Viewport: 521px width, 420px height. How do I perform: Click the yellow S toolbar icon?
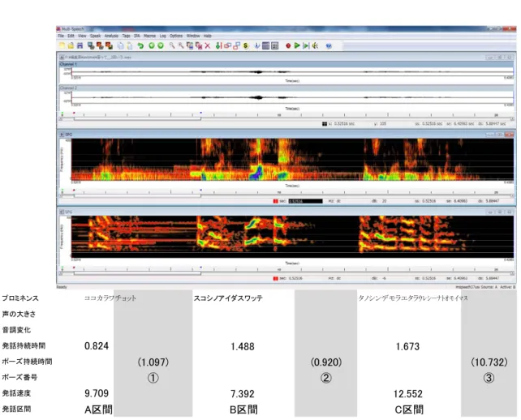[246, 45]
